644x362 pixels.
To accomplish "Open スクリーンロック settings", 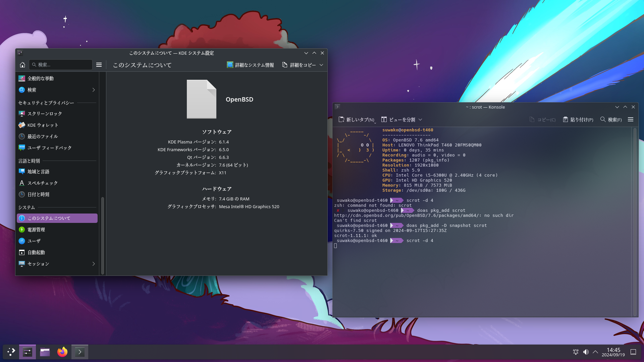I will pyautogui.click(x=45, y=114).
